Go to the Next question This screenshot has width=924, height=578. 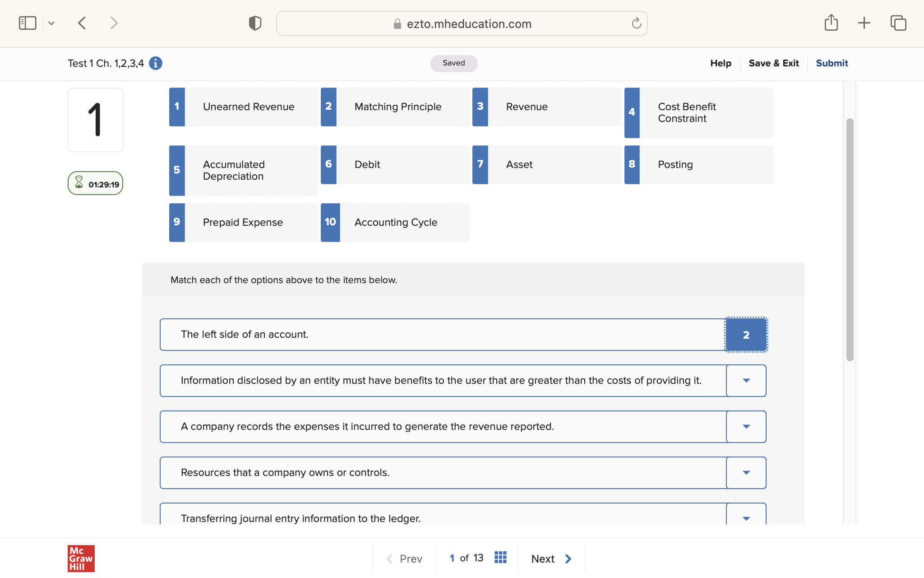coord(551,559)
